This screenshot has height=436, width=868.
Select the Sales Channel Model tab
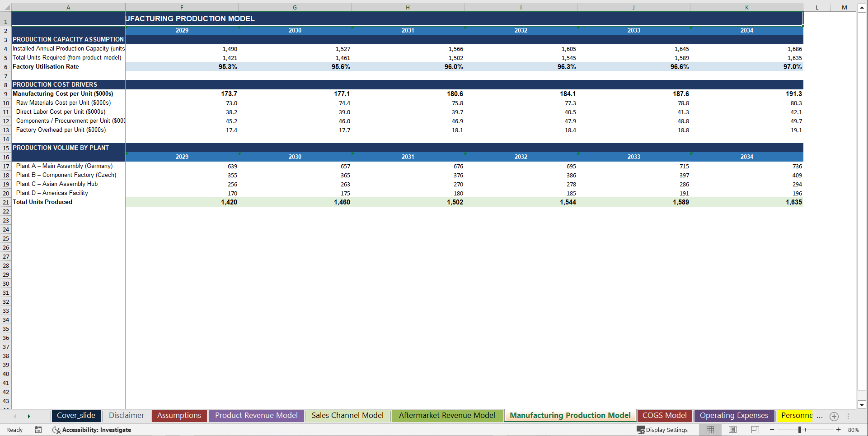[x=347, y=416]
